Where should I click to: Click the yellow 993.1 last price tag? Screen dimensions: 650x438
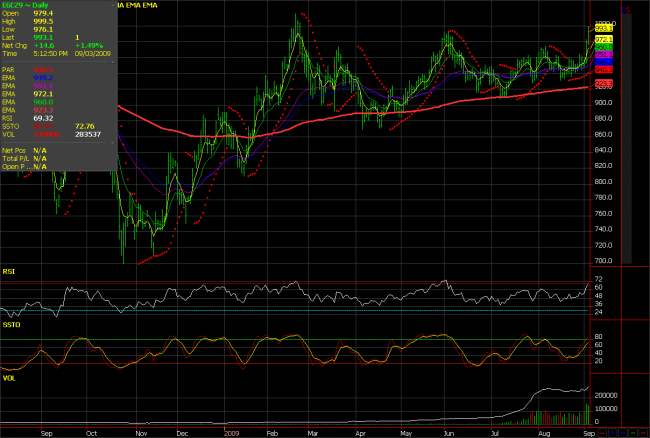point(604,29)
